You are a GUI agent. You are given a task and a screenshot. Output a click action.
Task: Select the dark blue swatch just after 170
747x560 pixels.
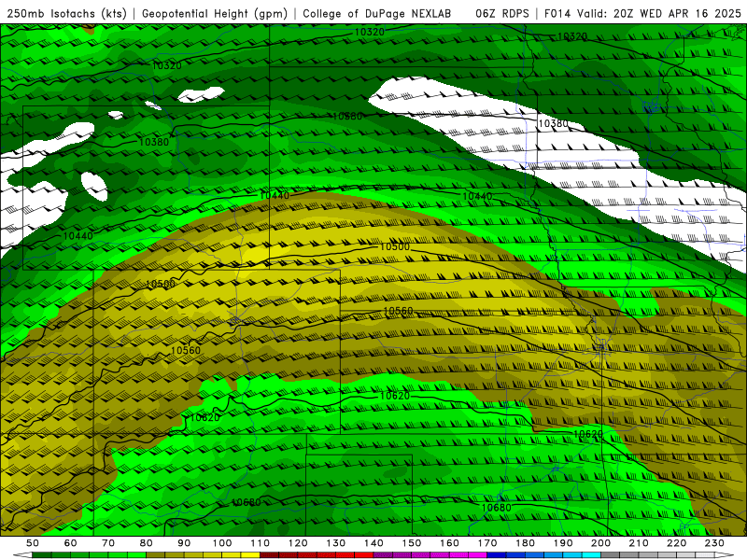(x=497, y=554)
